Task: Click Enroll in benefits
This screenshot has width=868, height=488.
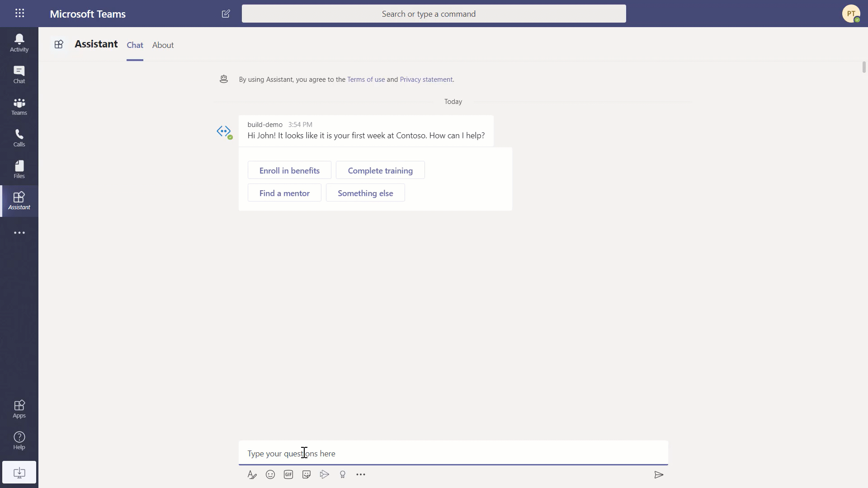Action: coord(289,170)
